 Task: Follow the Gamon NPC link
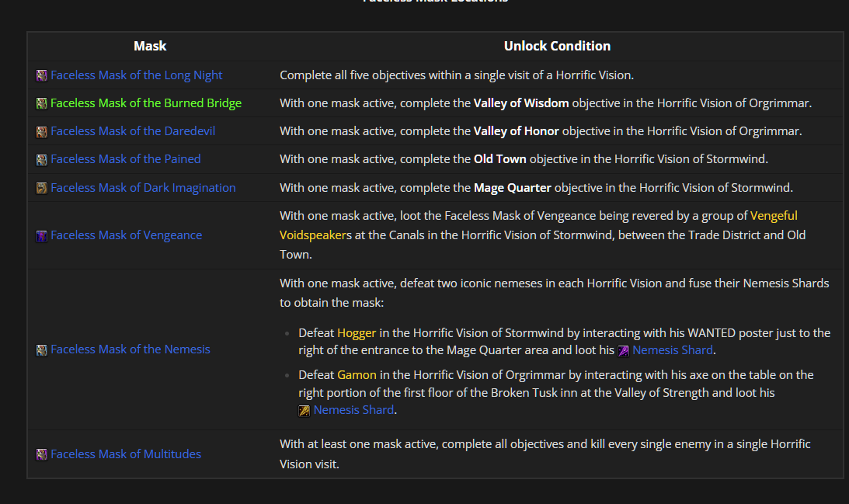tap(357, 374)
